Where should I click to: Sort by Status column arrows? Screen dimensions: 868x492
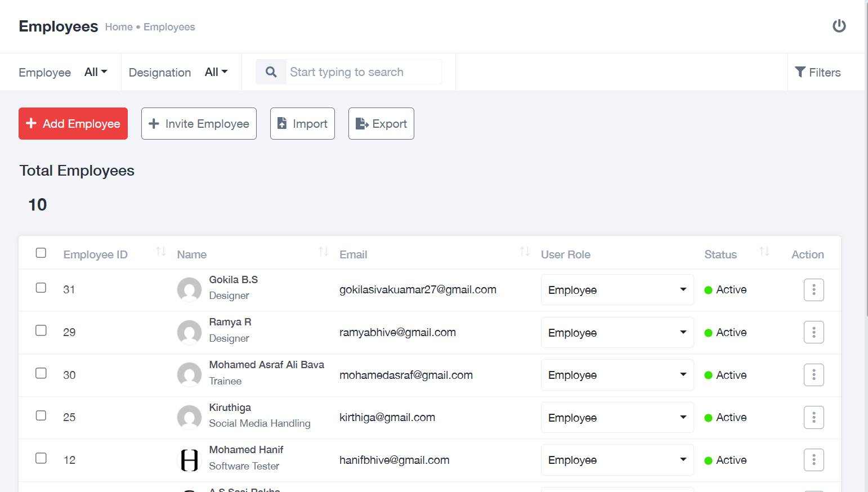pyautogui.click(x=764, y=252)
